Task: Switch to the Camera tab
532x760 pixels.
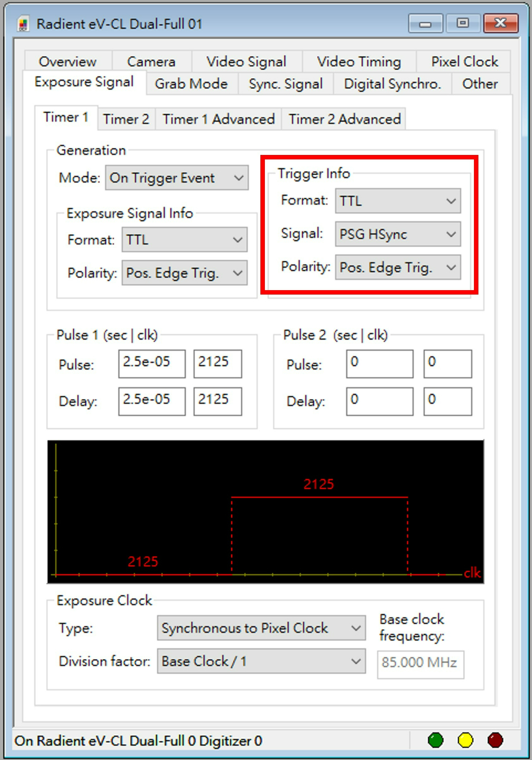Action: [x=151, y=61]
